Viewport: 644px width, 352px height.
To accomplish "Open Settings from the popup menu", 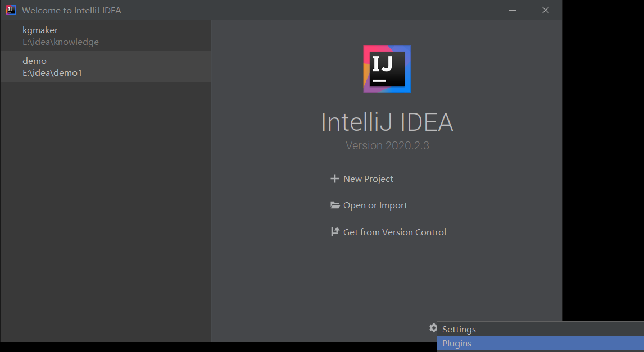I will click(x=541, y=330).
